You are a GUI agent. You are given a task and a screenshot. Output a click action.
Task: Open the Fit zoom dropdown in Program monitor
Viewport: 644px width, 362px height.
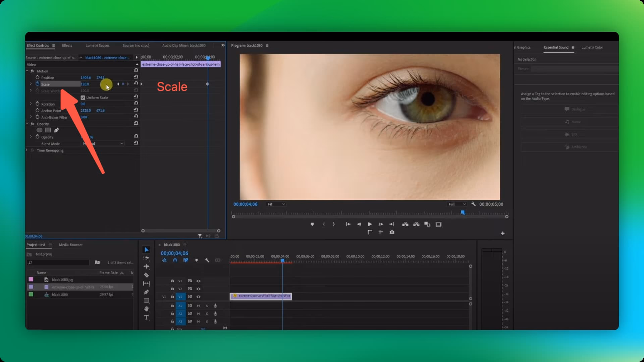276,204
